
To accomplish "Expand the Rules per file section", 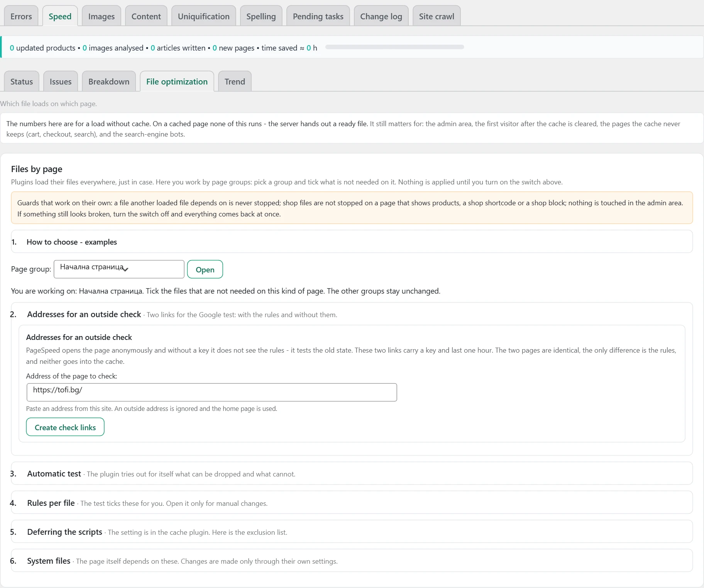I will (x=352, y=503).
